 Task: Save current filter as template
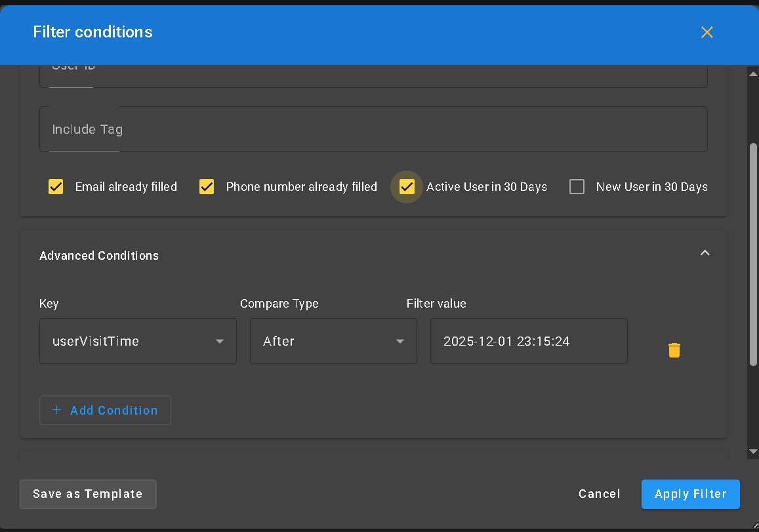[88, 494]
